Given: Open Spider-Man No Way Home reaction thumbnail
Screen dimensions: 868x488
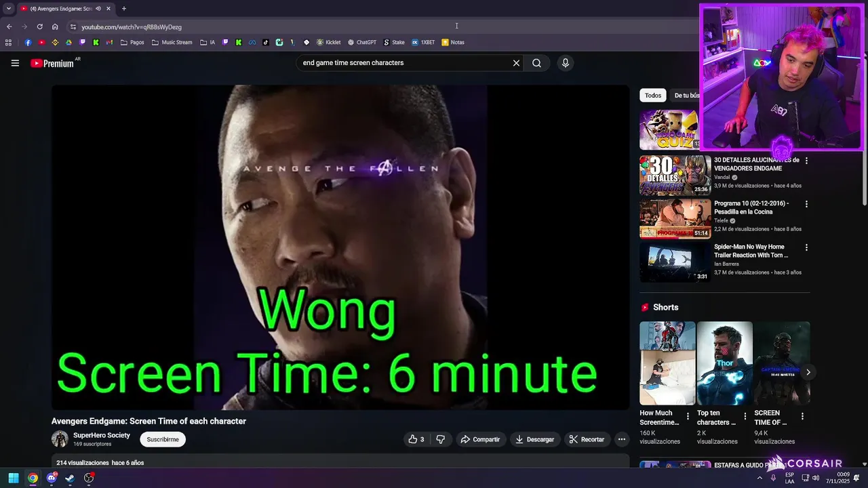Looking at the screenshot, I should coord(675,262).
